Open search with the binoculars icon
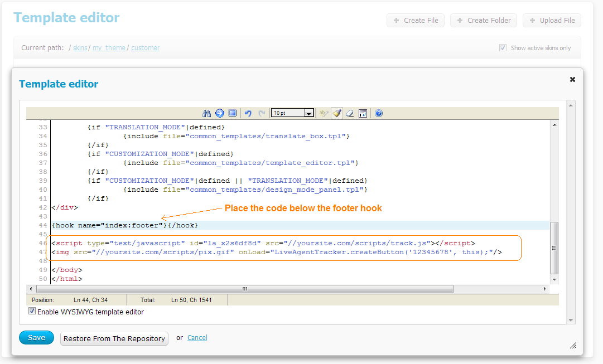 [206, 113]
